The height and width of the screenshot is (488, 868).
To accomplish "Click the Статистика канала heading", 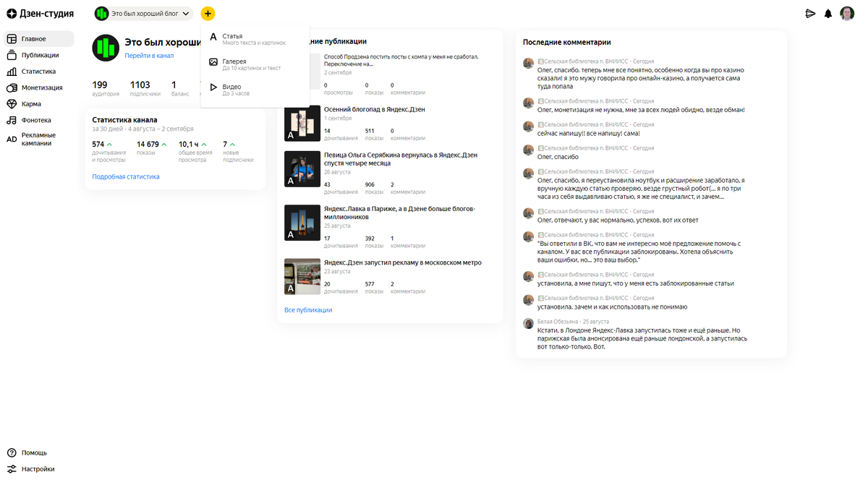I will tap(124, 120).
